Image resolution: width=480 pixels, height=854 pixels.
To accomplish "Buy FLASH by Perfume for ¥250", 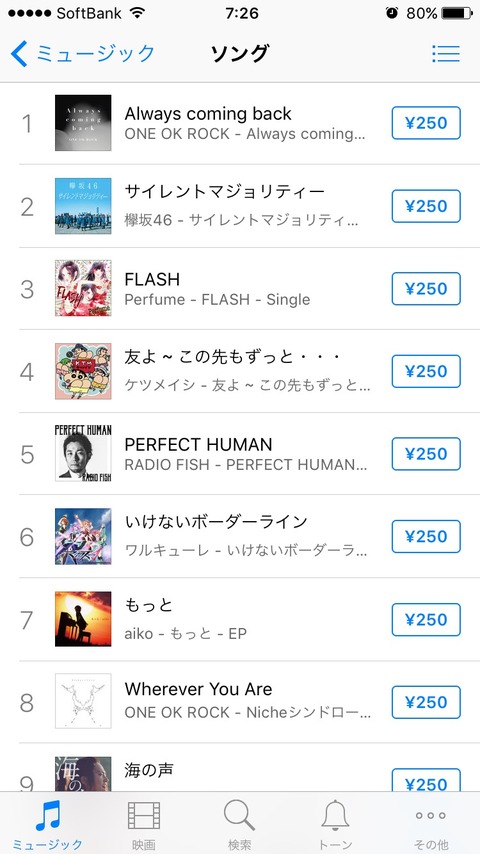I will pyautogui.click(x=426, y=289).
